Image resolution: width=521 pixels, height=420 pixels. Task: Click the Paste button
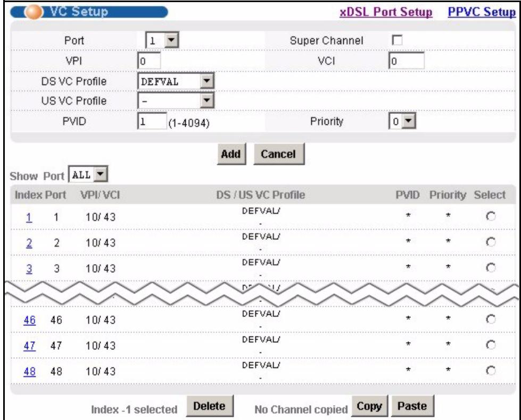[412, 406]
